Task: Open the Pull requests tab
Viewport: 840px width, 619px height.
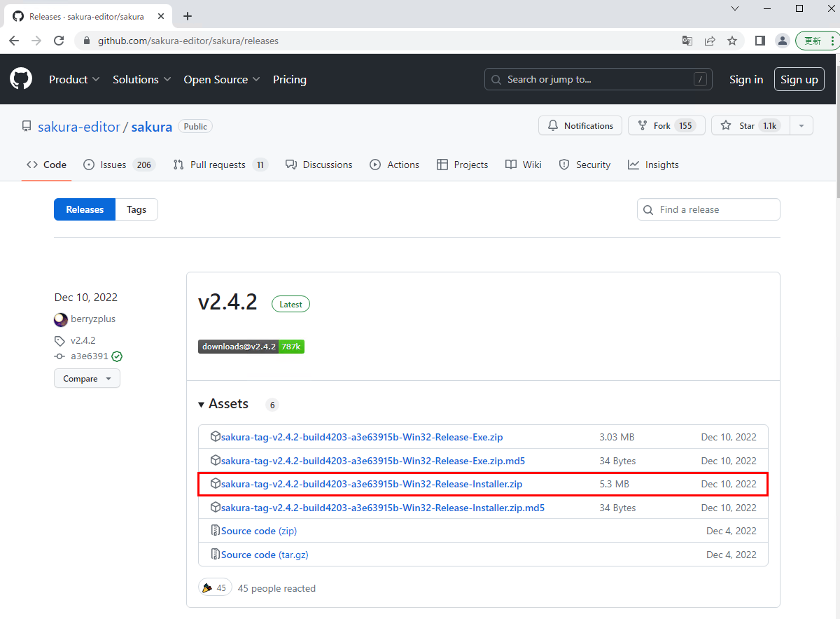Action: click(220, 165)
